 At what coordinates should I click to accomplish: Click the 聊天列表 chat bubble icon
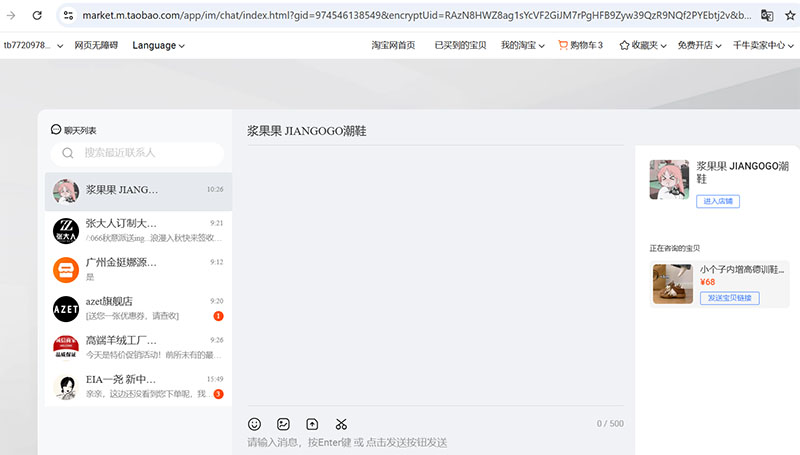click(56, 130)
